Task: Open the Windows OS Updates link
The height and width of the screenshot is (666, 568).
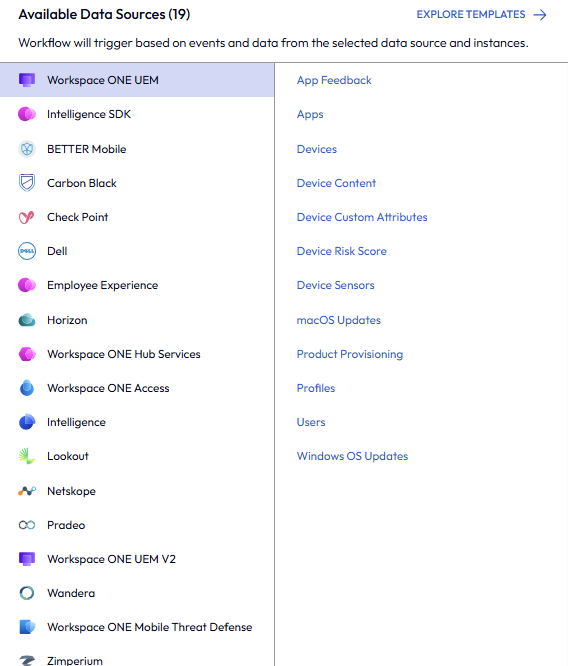Action: [x=352, y=456]
